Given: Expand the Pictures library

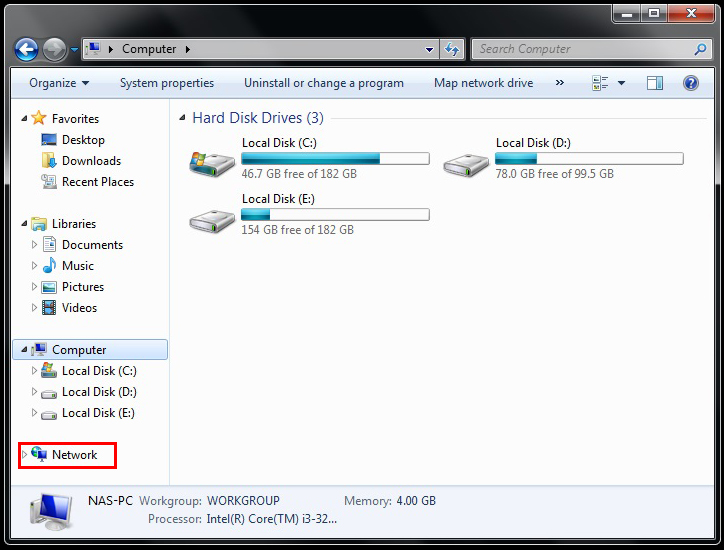Looking at the screenshot, I should (x=34, y=286).
